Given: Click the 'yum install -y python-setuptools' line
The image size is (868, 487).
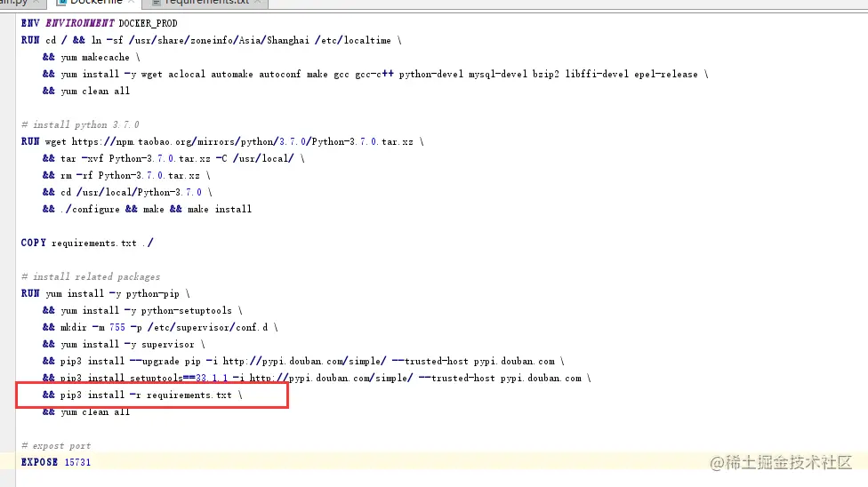Looking at the screenshot, I should pos(143,310).
